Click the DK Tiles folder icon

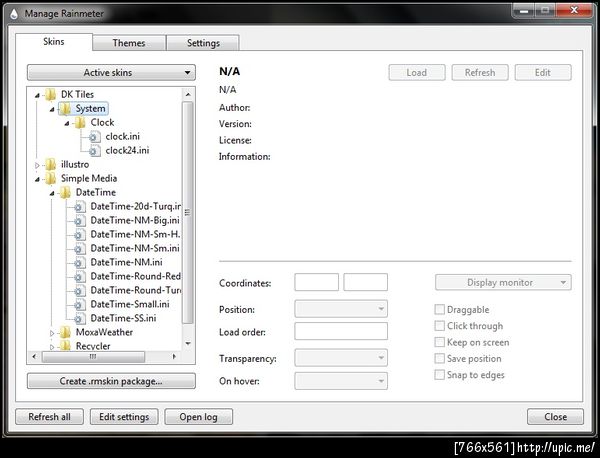pyautogui.click(x=50, y=94)
